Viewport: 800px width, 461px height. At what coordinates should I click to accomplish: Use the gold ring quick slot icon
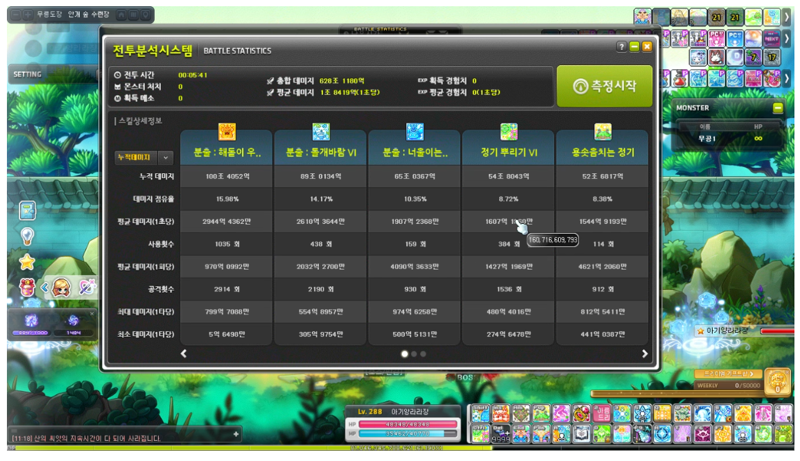581,414
